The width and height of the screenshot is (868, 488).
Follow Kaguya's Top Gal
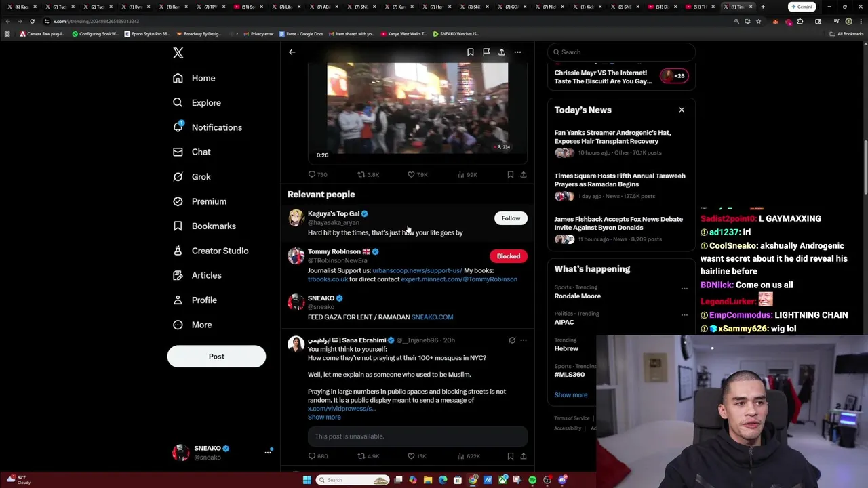point(511,218)
